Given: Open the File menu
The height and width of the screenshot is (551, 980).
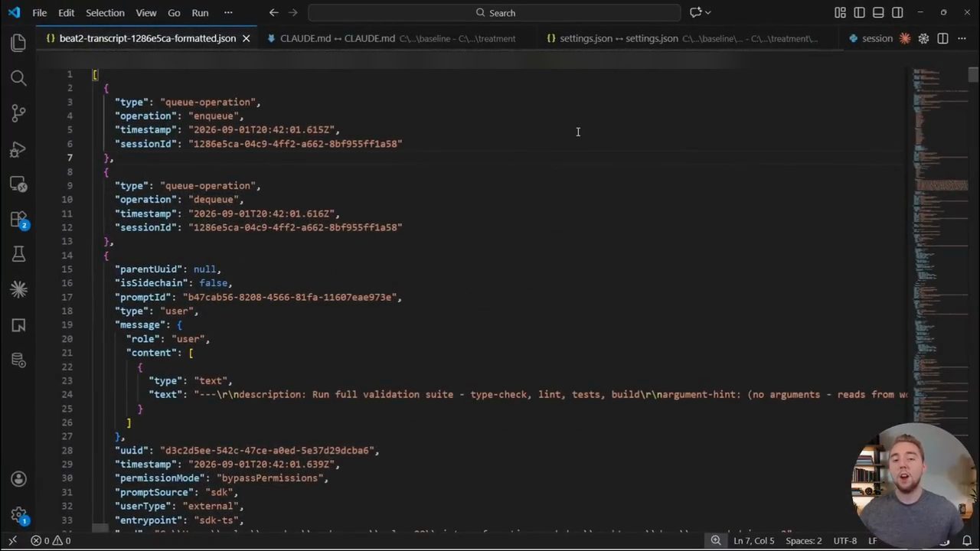Looking at the screenshot, I should click(x=40, y=12).
